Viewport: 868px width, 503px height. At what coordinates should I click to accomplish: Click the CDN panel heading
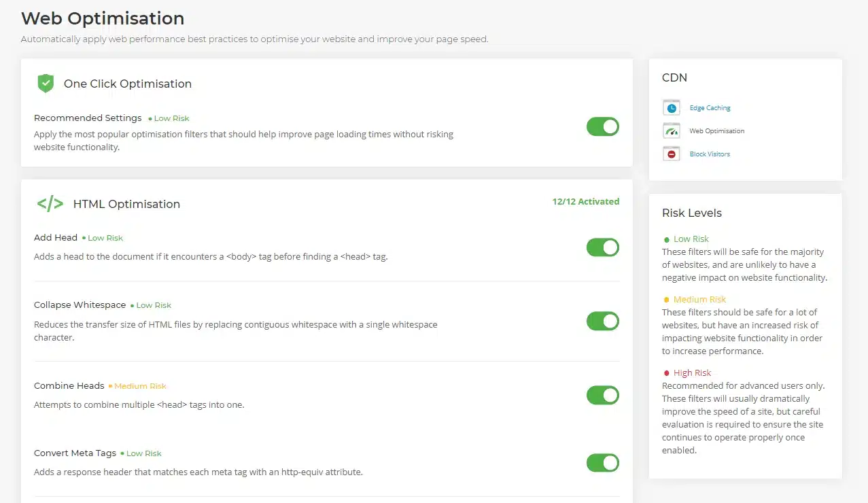674,78
